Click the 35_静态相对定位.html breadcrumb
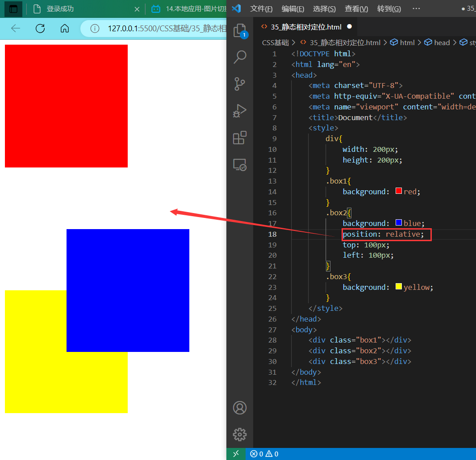Viewport: 476px width, 460px height. pyautogui.click(x=345, y=42)
